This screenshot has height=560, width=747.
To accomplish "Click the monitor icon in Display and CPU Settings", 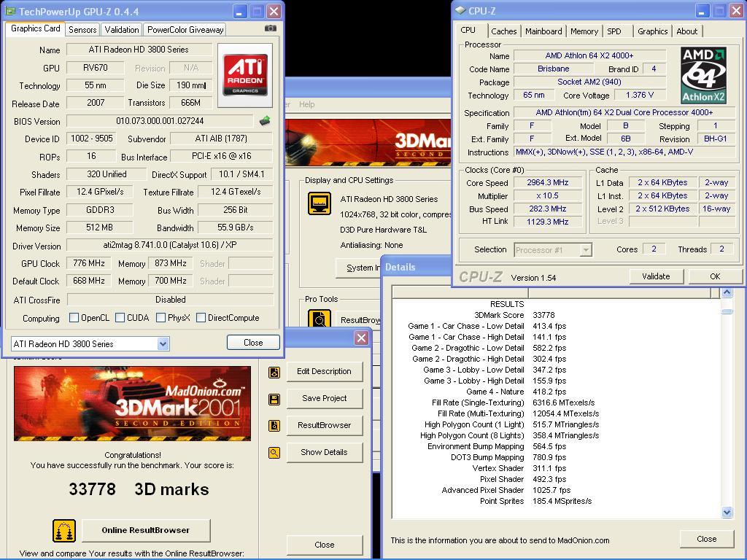I will coord(320,203).
